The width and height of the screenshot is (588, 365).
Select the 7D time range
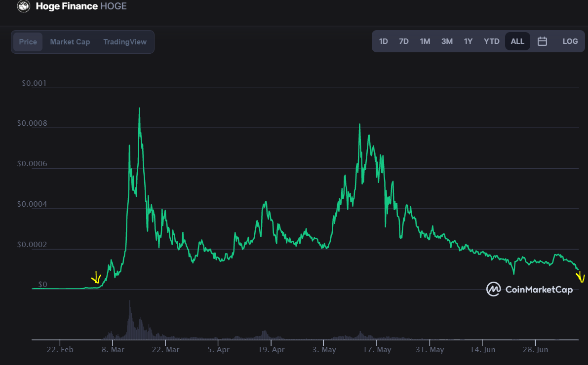pos(403,41)
